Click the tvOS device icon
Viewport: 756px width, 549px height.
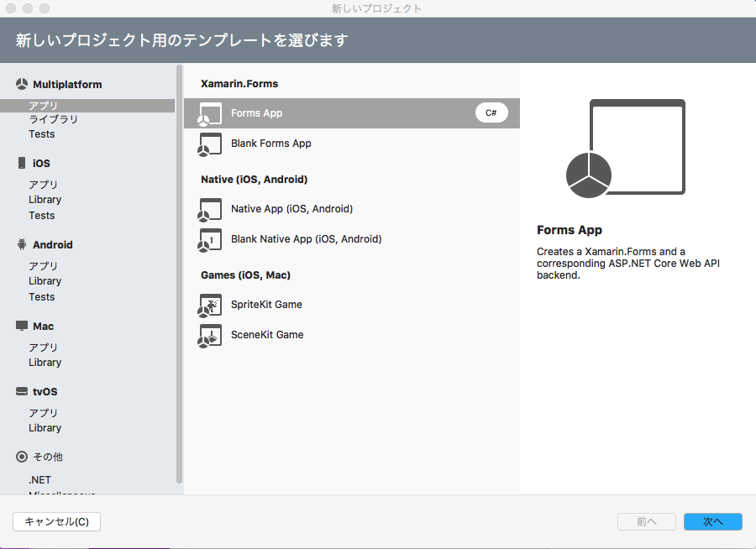[22, 391]
